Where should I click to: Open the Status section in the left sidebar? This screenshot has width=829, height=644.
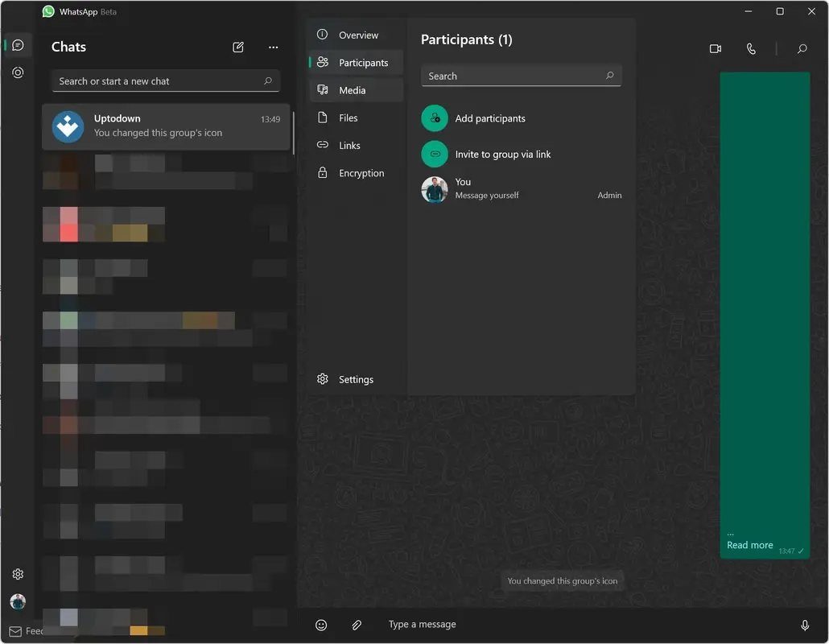pos(18,72)
